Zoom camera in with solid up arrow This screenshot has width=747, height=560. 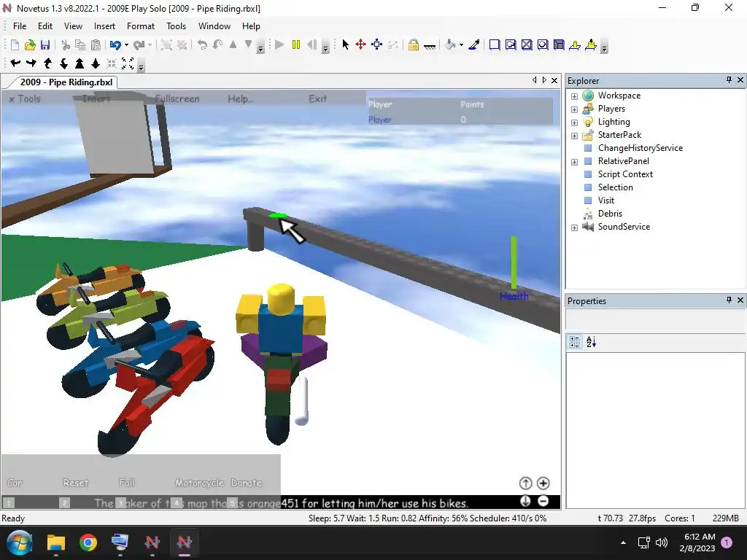(x=80, y=63)
